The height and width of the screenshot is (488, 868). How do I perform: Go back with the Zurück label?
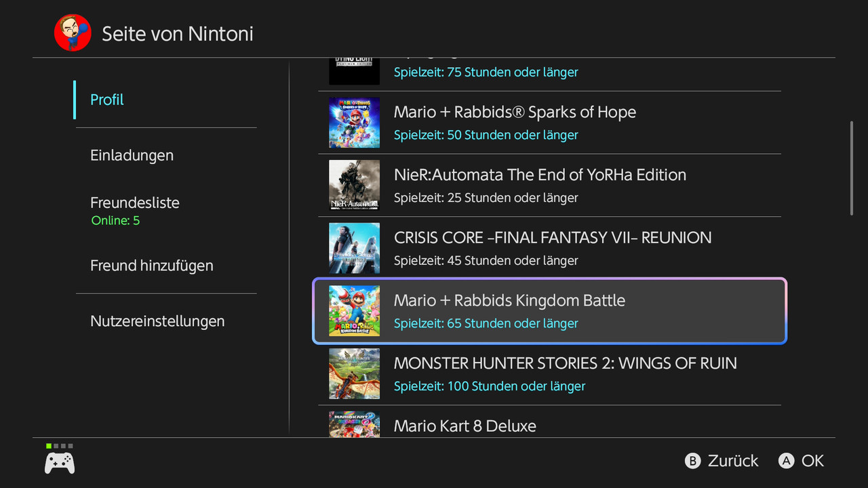coord(733,461)
